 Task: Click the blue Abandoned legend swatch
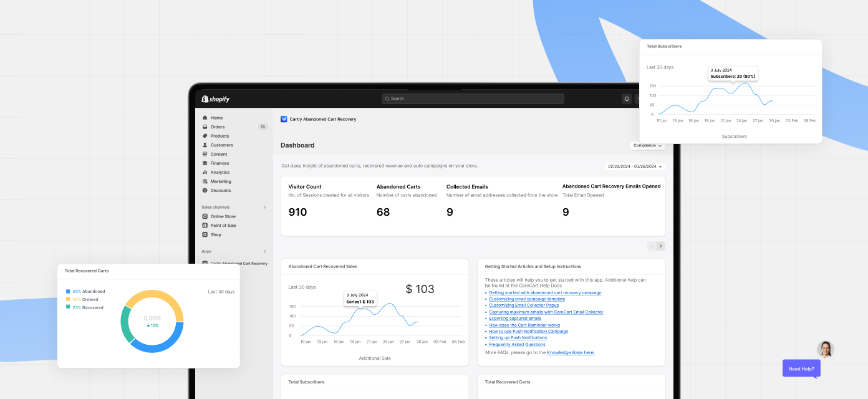[x=68, y=291]
